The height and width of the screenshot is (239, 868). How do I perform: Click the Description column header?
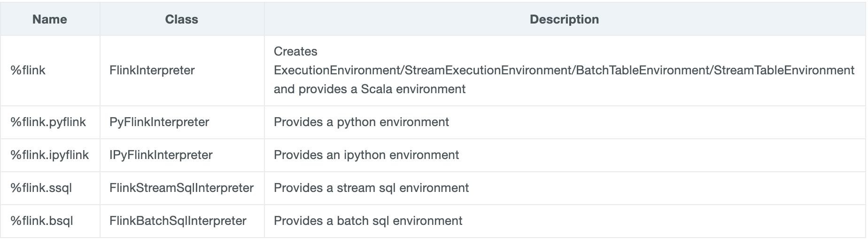tap(564, 19)
